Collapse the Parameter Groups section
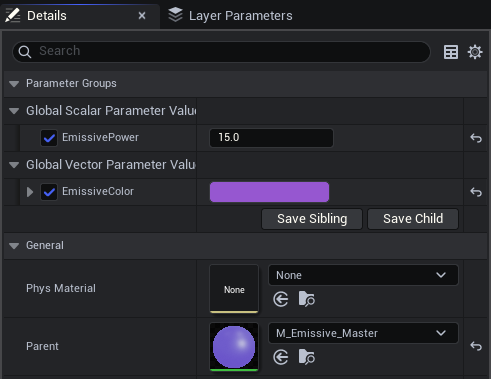 coord(14,84)
